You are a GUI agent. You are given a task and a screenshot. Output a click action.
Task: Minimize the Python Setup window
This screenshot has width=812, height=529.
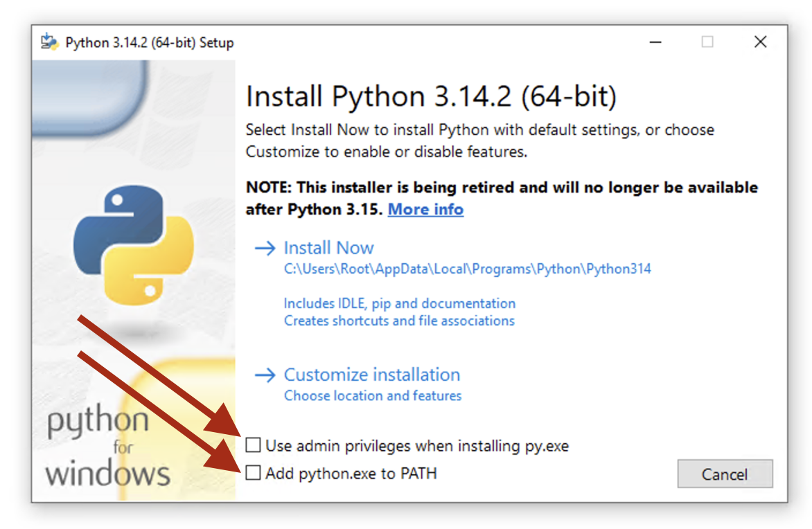[x=655, y=42]
